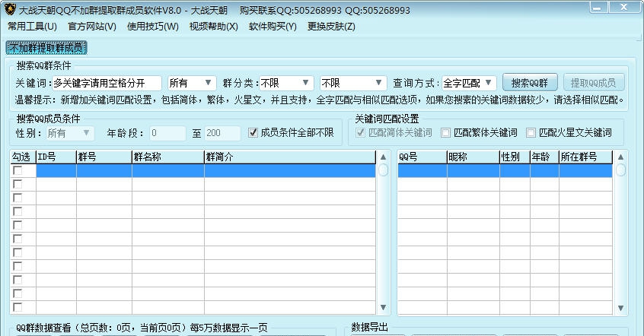The height and width of the screenshot is (336, 644).
Task: Click the 群名称 column header
Action: coord(168,157)
